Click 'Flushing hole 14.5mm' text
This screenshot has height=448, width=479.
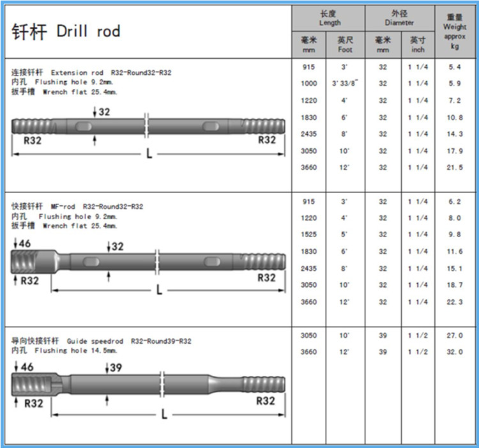[76, 350]
